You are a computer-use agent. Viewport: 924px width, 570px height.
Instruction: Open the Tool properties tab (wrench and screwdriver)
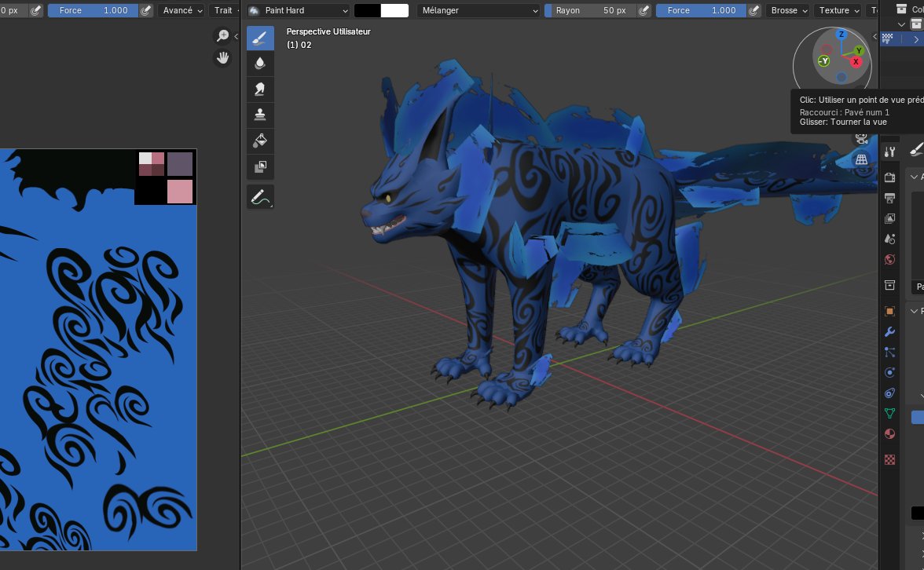point(889,152)
